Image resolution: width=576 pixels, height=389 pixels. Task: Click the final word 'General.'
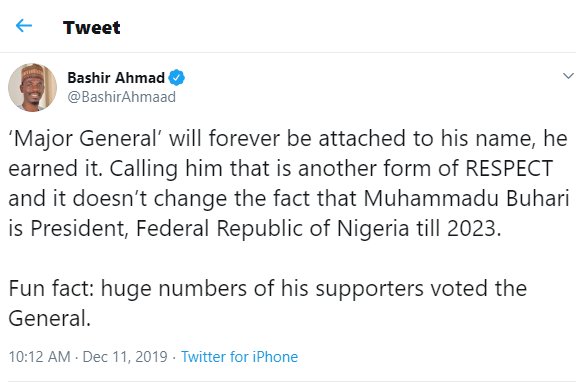click(50, 318)
